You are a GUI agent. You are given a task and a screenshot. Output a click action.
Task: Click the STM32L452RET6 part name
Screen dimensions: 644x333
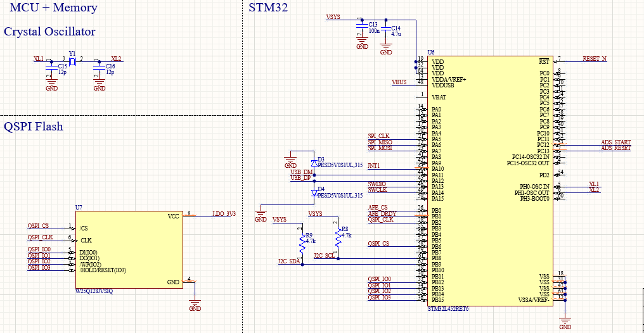click(448, 309)
